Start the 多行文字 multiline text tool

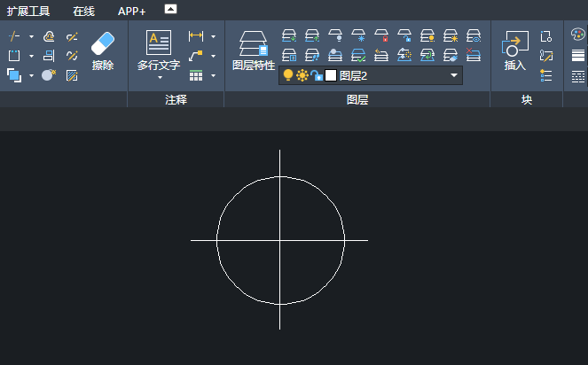[159, 50]
